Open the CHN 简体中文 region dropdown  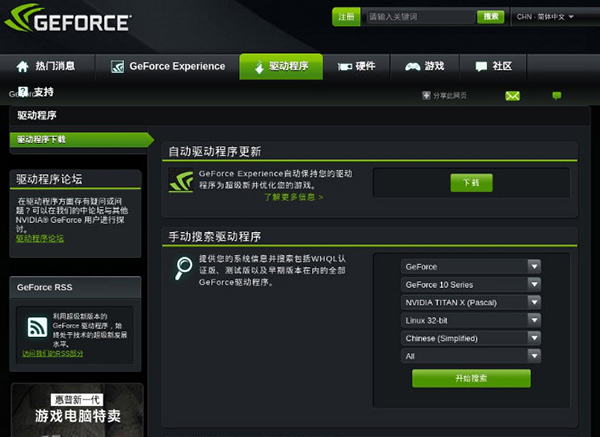545,17
